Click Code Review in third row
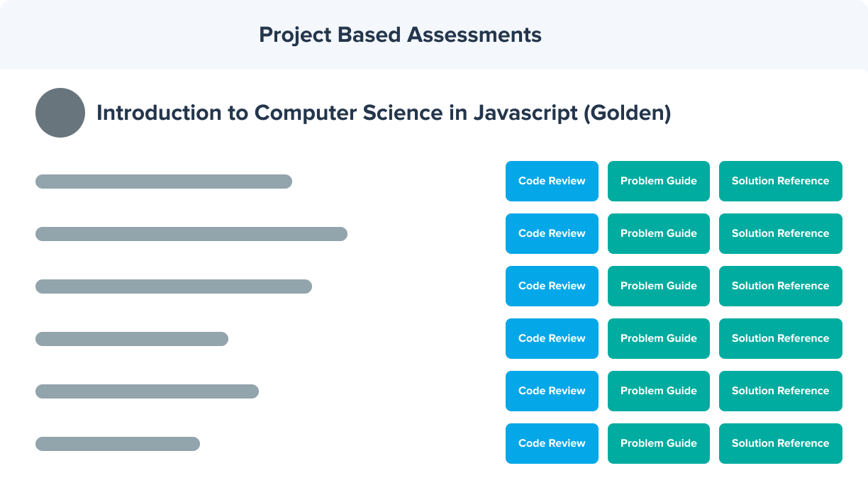Screen dimensions: 868x490 point(552,286)
